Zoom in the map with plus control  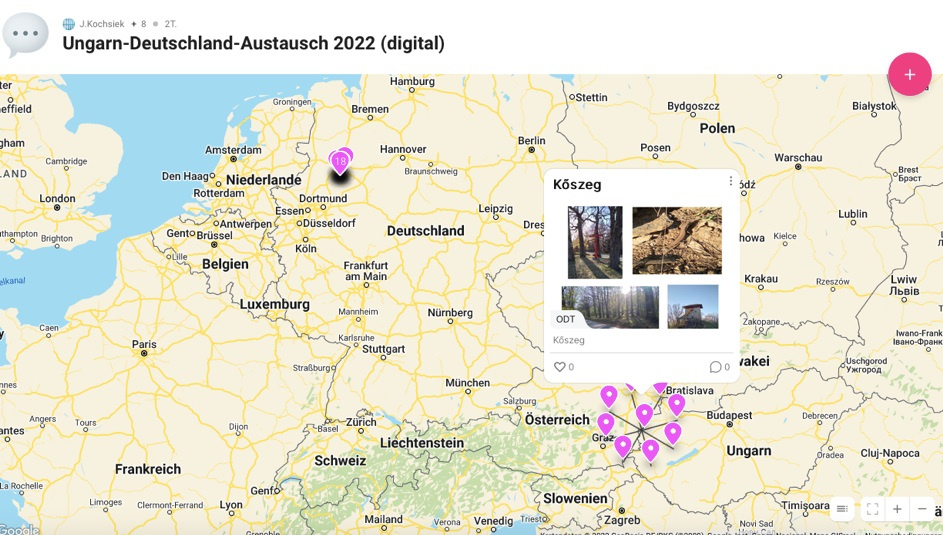coord(897,509)
